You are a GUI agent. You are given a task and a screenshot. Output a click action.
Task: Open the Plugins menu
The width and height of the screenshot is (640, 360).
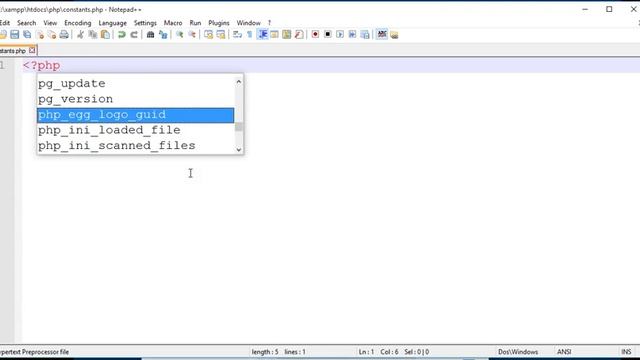219,23
